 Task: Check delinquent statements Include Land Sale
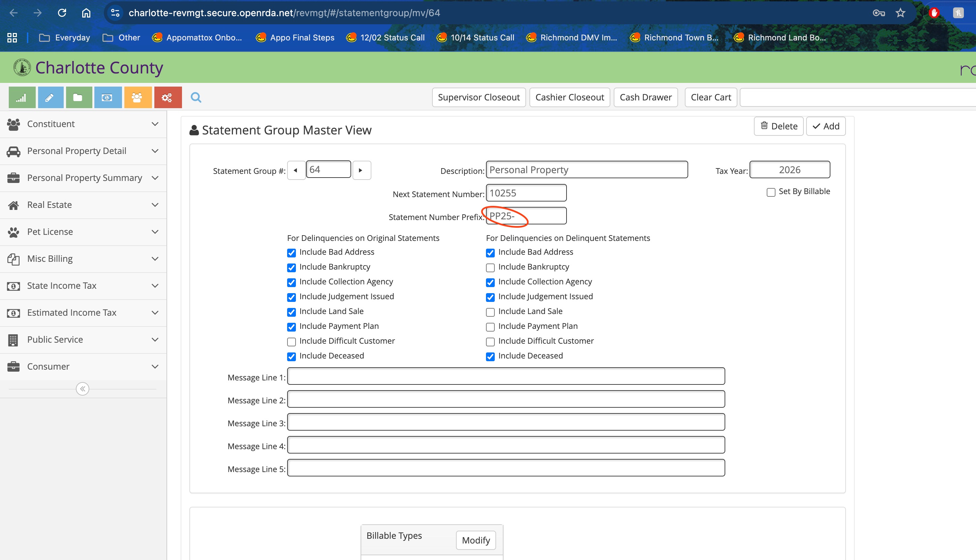point(490,312)
